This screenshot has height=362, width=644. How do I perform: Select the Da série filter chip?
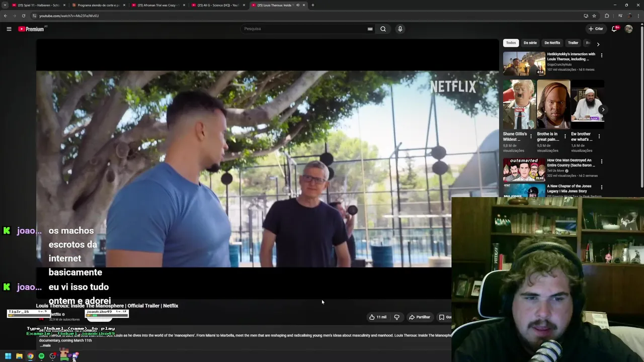pyautogui.click(x=530, y=43)
